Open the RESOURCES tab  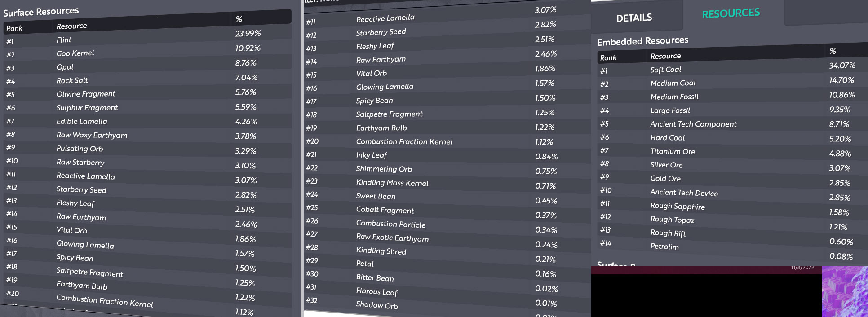coord(731,13)
